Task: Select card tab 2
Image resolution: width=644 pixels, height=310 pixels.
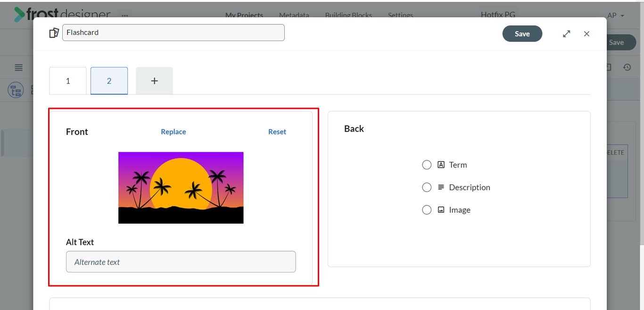Action: coord(109,81)
